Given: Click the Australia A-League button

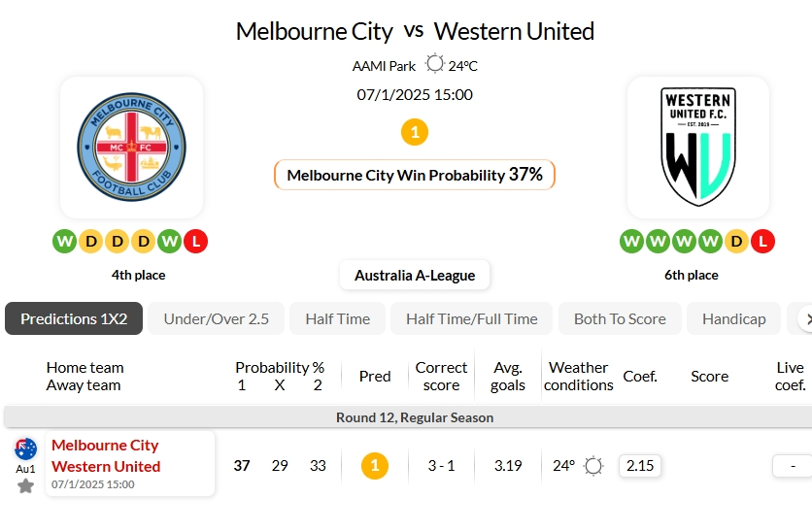Looking at the screenshot, I should [415, 275].
